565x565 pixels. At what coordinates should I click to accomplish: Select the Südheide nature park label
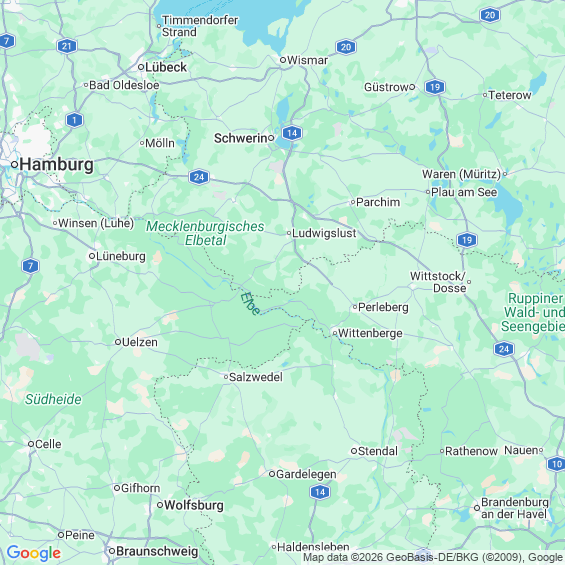(x=53, y=399)
